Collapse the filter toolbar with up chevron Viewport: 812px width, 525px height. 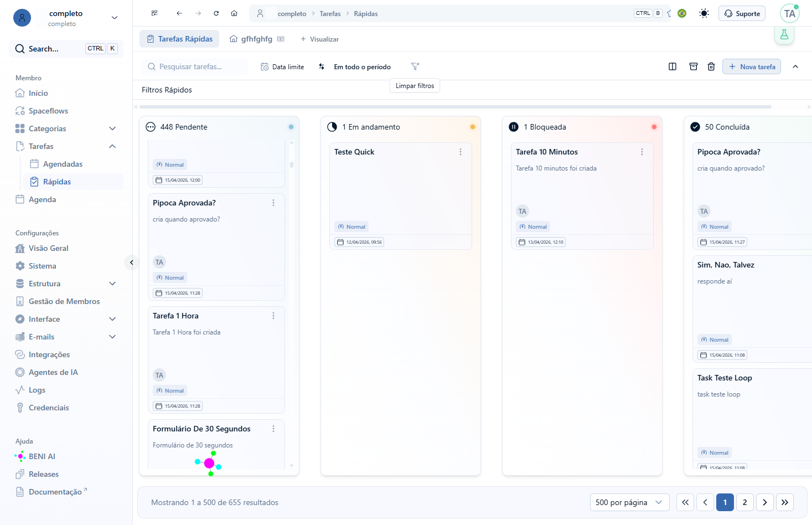tap(795, 66)
